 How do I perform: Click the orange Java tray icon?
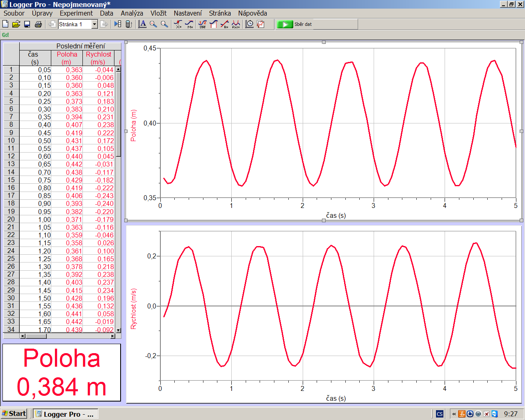[462, 414]
